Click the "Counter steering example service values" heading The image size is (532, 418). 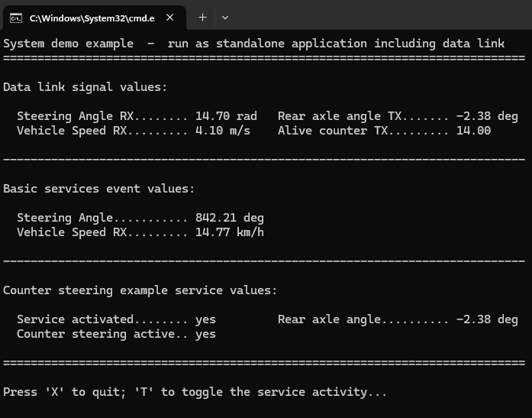click(140, 290)
